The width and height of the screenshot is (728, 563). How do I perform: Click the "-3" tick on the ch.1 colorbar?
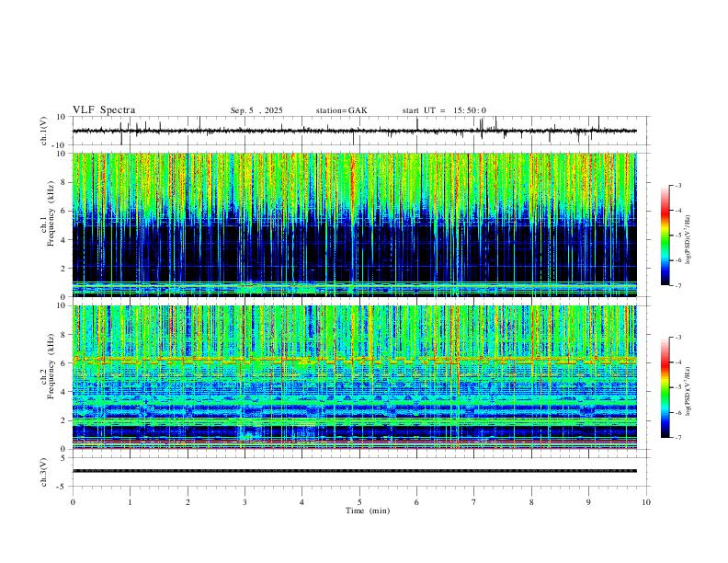tap(677, 185)
